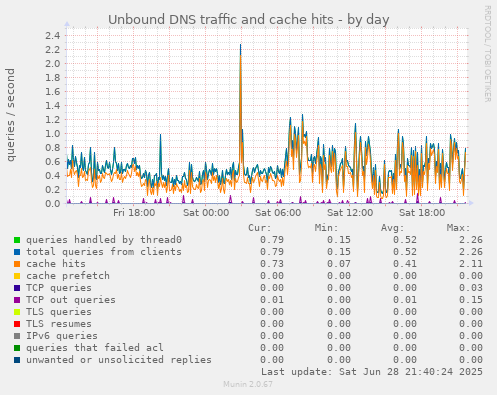The height and width of the screenshot is (395, 497).
Task: Click the blue swatch for total queries from clients
Action: (17, 252)
